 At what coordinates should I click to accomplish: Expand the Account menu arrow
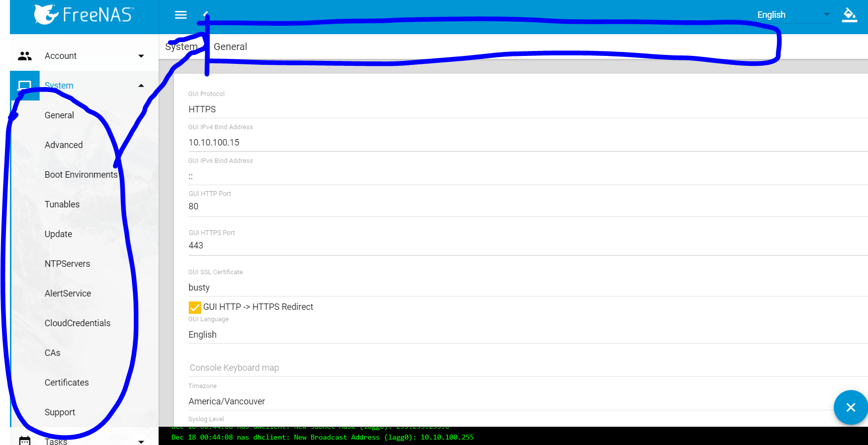(141, 56)
